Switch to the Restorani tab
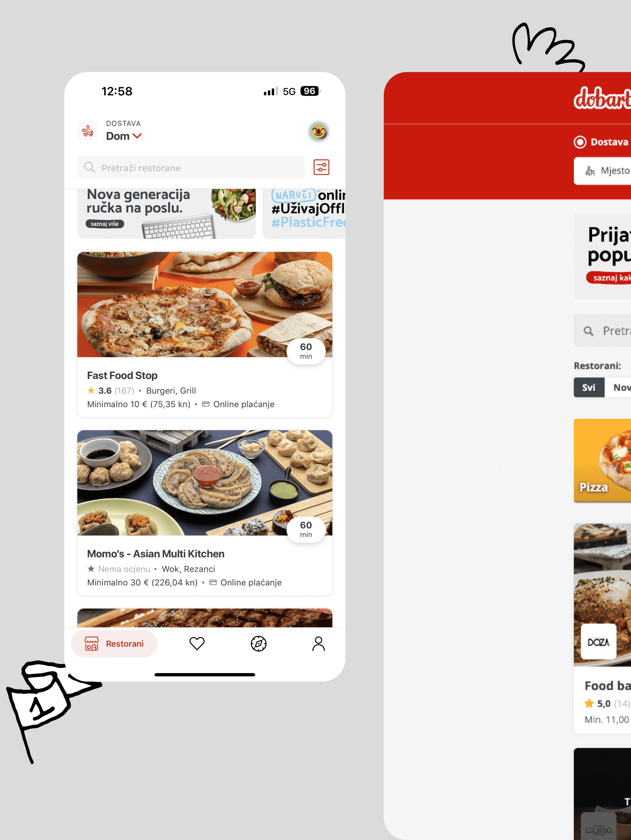 pos(114,643)
